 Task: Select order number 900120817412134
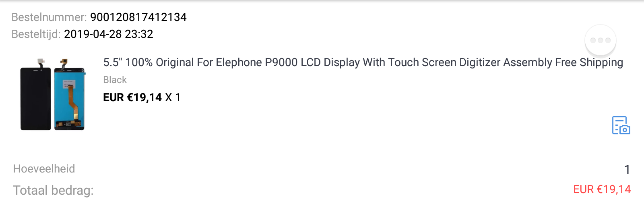[x=138, y=17]
